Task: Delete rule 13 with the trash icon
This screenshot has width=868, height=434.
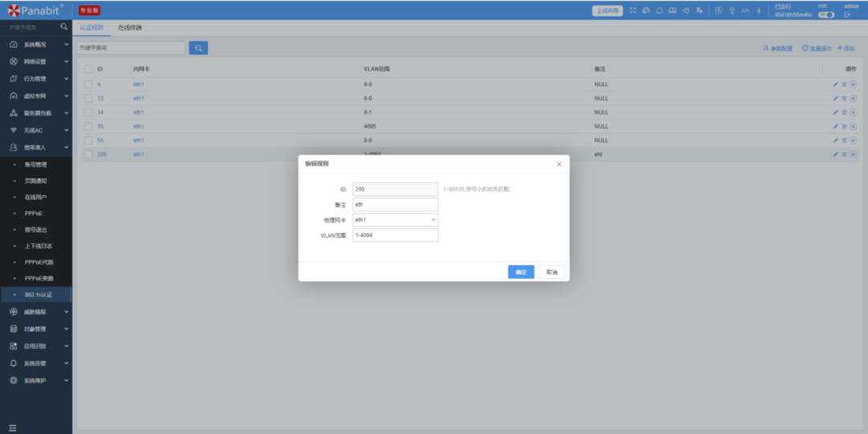Action: point(844,99)
